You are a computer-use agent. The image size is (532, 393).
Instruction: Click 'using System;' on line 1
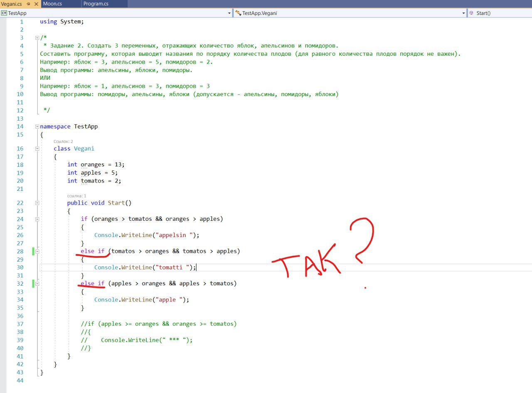[x=62, y=22]
